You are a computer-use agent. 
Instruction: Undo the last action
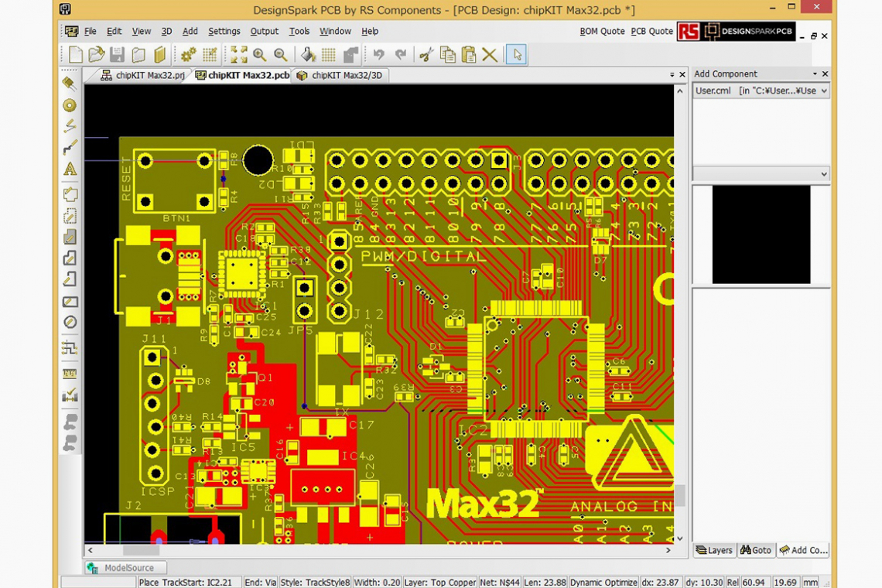(x=378, y=55)
